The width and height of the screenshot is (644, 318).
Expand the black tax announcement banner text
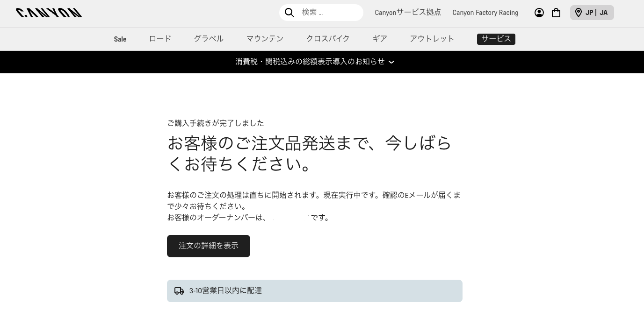(310, 62)
